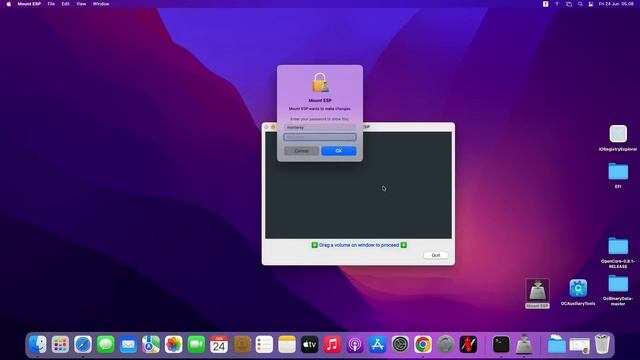Screen dimensions: 640x360
Task: Open Apple TV from the Dock
Action: [x=309, y=344]
